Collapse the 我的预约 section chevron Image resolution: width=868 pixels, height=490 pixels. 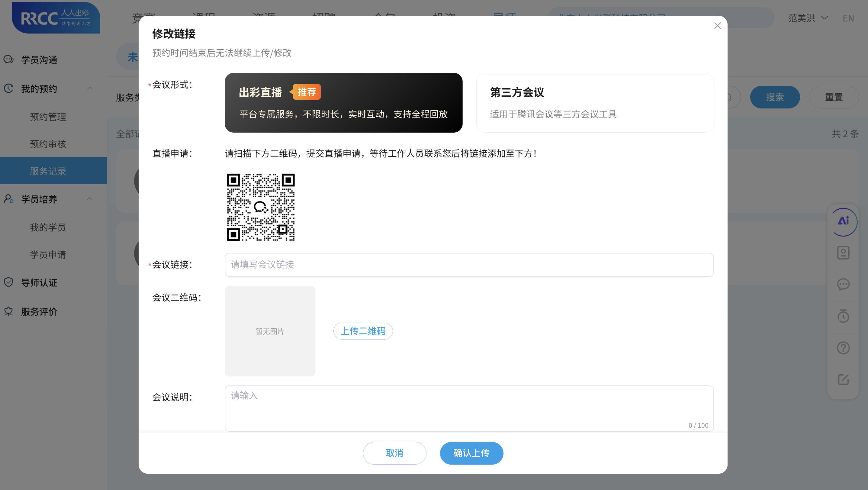click(x=90, y=88)
